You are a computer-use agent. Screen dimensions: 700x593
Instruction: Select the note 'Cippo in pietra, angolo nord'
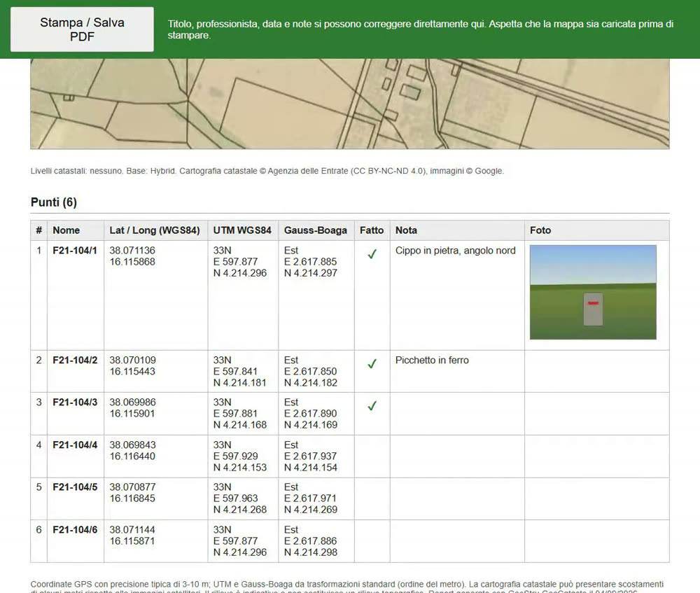pos(456,251)
